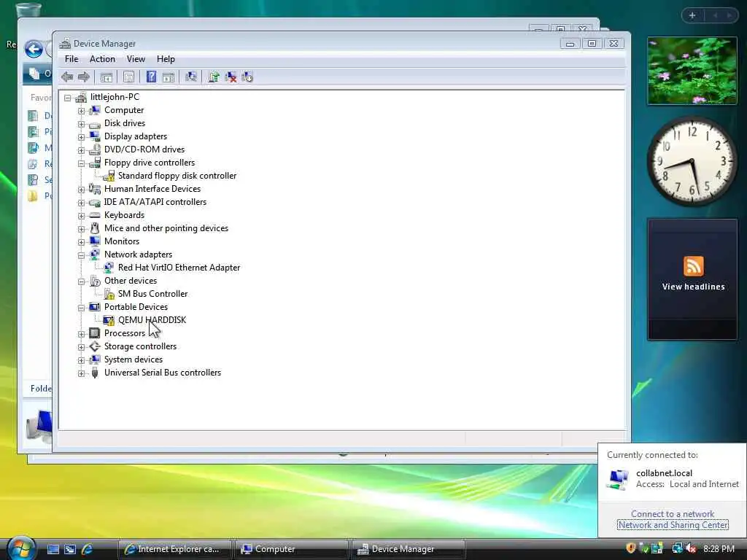Image resolution: width=747 pixels, height=560 pixels.
Task: Click the collabnet.local network entry
Action: [673, 478]
